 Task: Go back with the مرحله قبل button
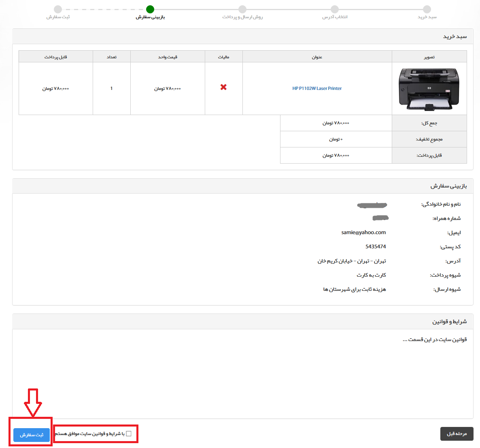pyautogui.click(x=457, y=434)
